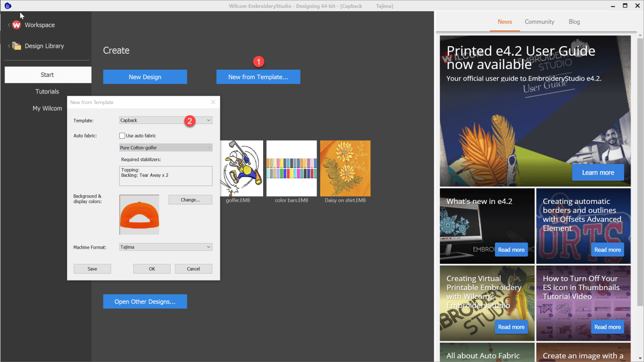Image resolution: width=644 pixels, height=362 pixels.
Task: Click the Change... button for display colors
Action: point(190,200)
